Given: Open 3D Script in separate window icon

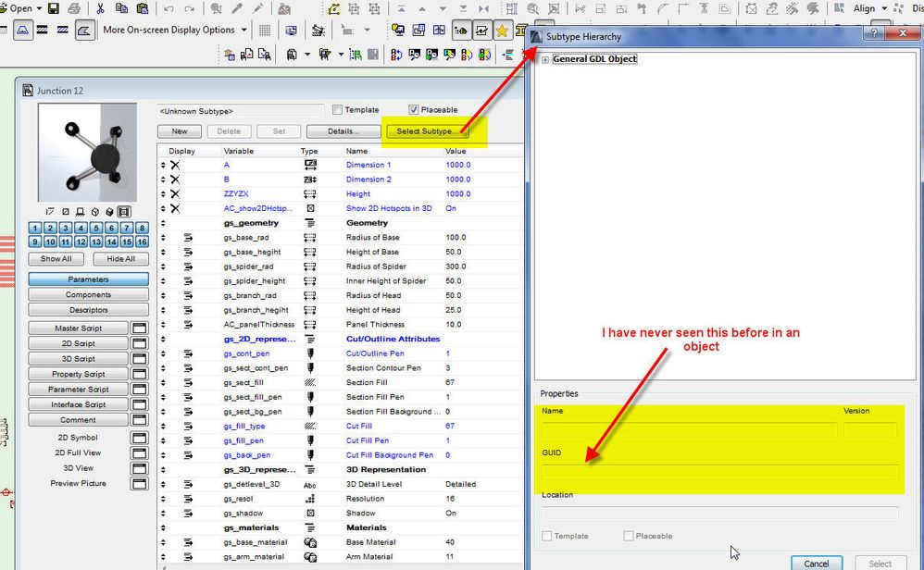Looking at the screenshot, I should tap(140, 359).
